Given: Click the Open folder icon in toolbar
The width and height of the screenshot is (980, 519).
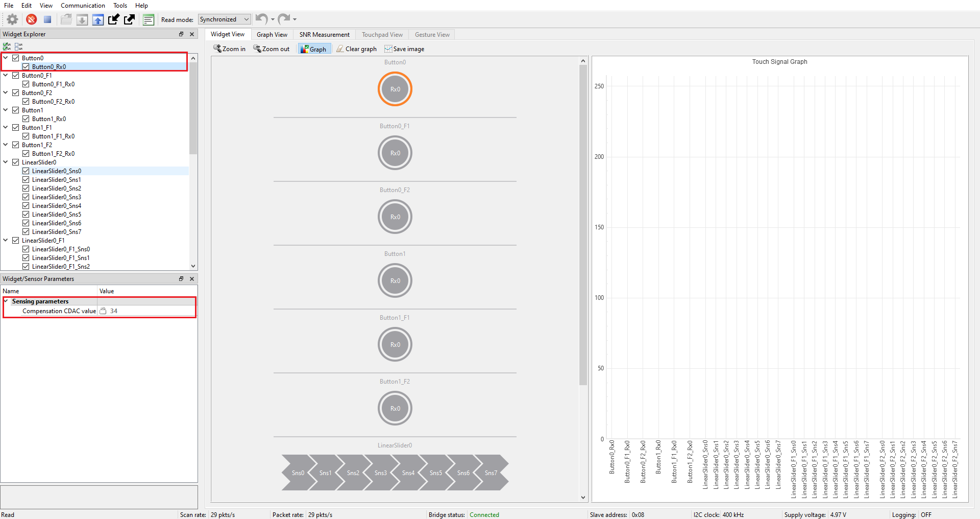Looking at the screenshot, I should [x=66, y=19].
